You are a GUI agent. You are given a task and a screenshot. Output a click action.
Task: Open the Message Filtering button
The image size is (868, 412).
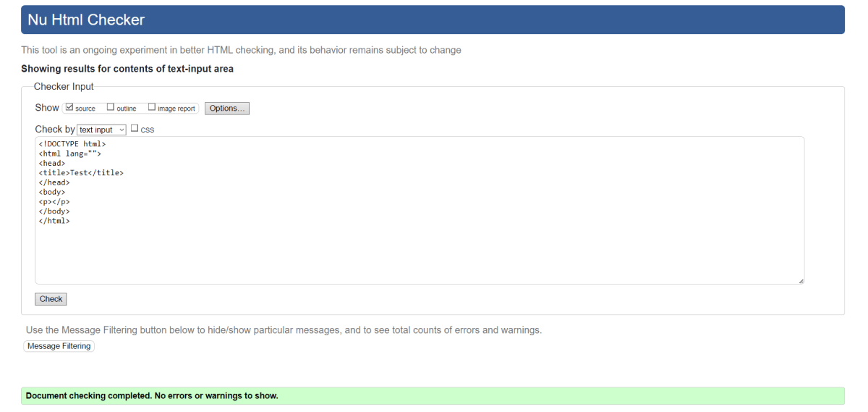point(59,346)
